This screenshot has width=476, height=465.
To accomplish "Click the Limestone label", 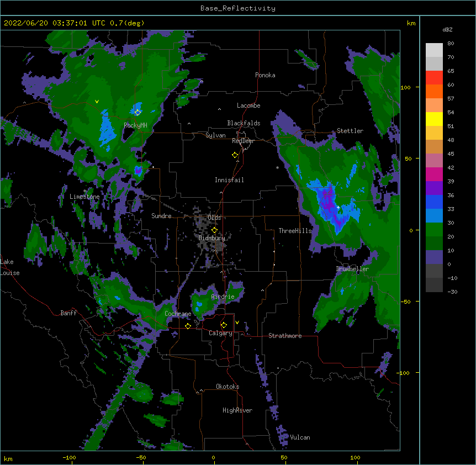I will point(84,197).
